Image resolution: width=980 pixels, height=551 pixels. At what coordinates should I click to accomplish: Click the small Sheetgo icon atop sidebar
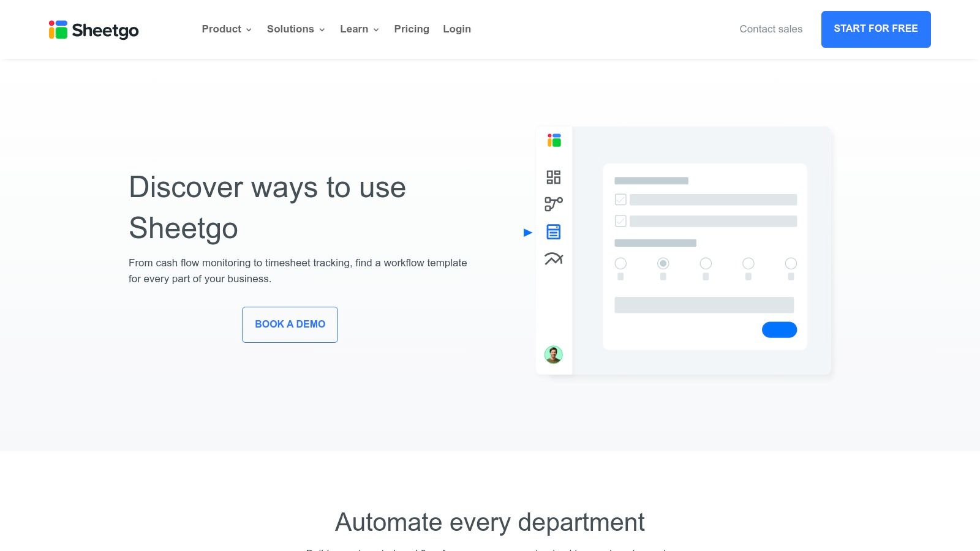coord(554,141)
